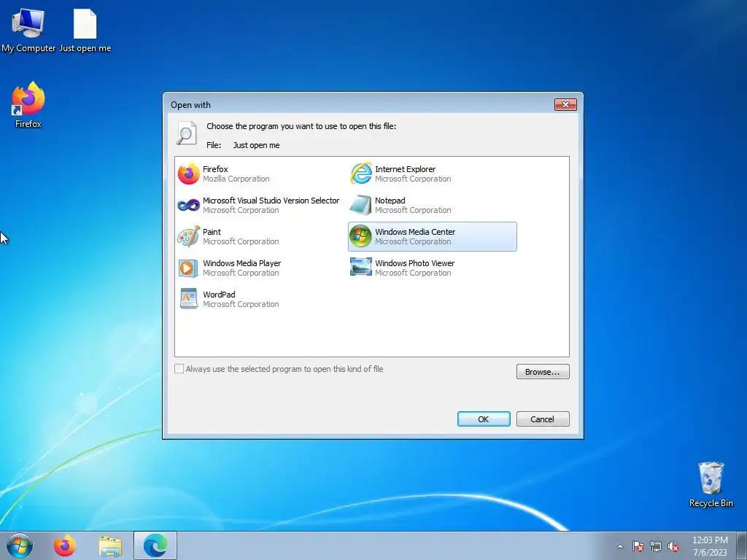
Task: Open the Windows Start orb
Action: (20, 545)
